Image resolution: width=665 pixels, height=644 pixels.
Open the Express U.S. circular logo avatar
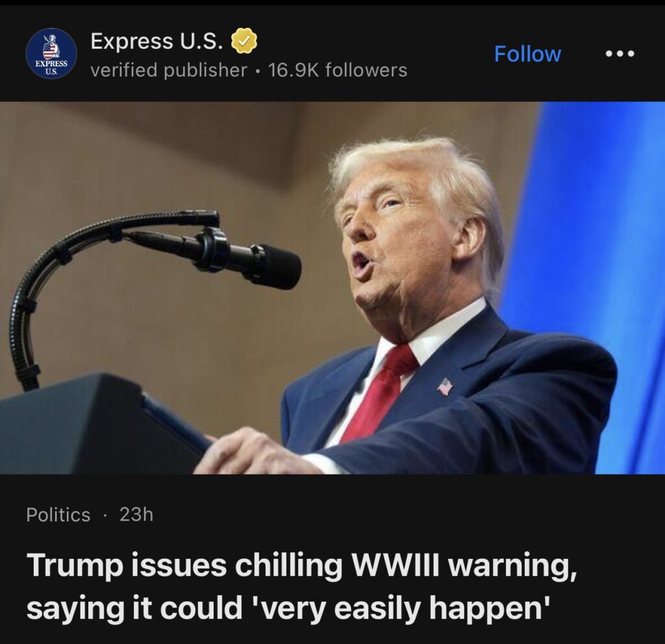pyautogui.click(x=51, y=55)
